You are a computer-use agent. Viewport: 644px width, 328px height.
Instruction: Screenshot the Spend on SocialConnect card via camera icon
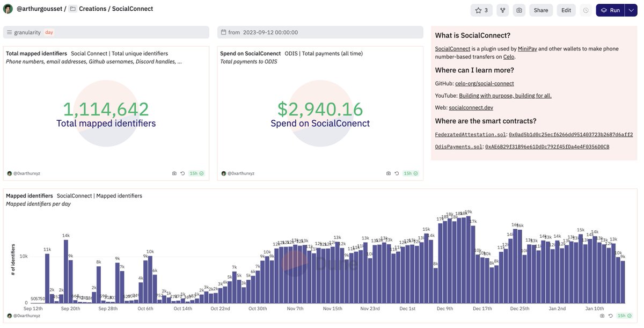[x=388, y=173]
